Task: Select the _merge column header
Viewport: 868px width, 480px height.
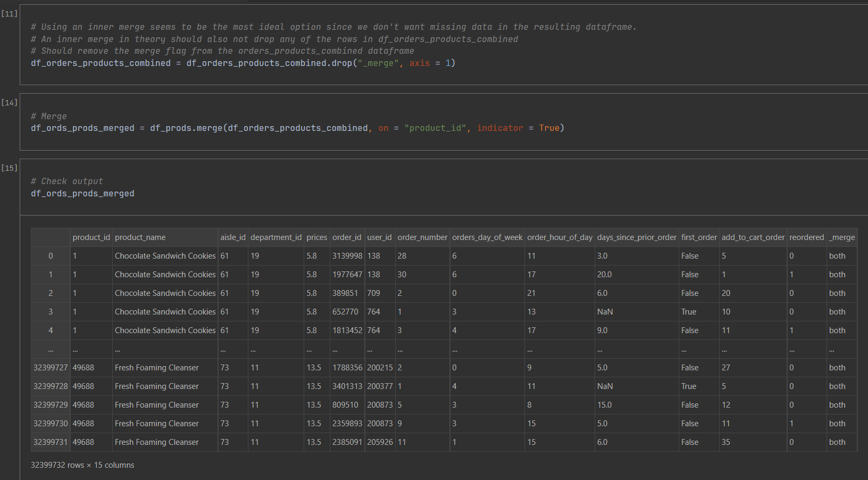Action: pos(841,237)
